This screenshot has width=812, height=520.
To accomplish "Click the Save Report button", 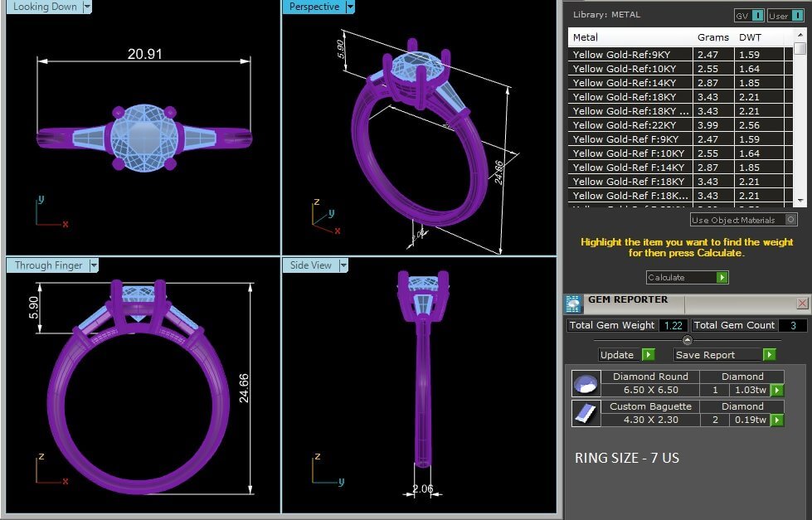I will click(x=725, y=355).
